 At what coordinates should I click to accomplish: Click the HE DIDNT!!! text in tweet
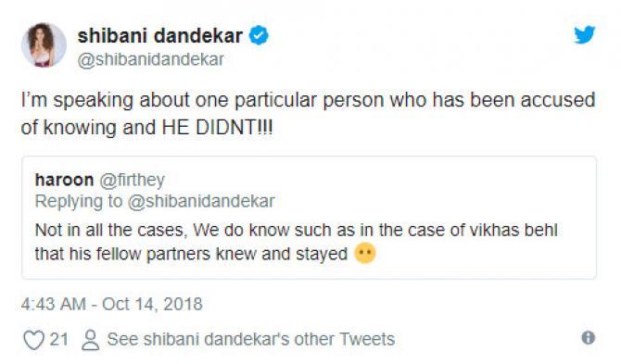pos(217,128)
